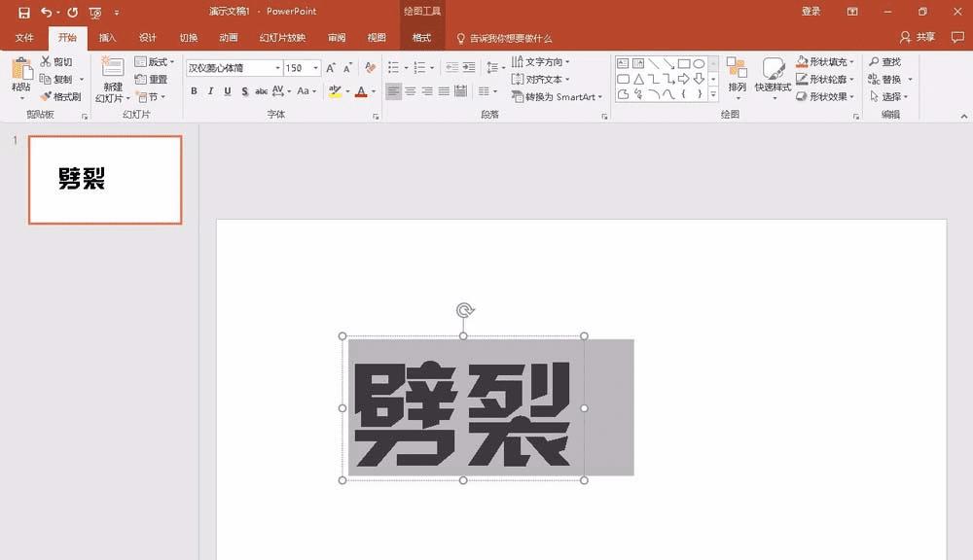Click the Share (共享) button

[x=918, y=37]
